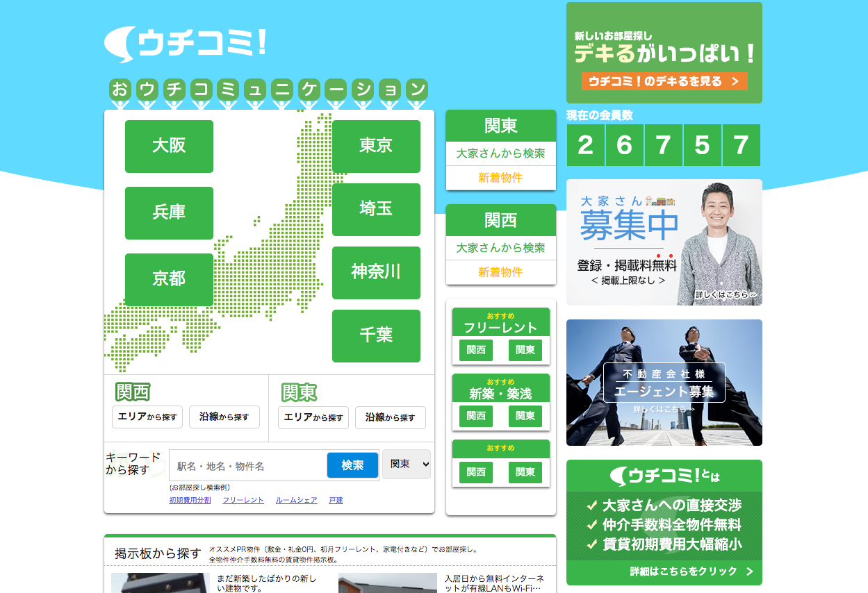Screen dimensions: 868x593
Task: Select the 埼玉 region button on the map
Action: tap(376, 210)
